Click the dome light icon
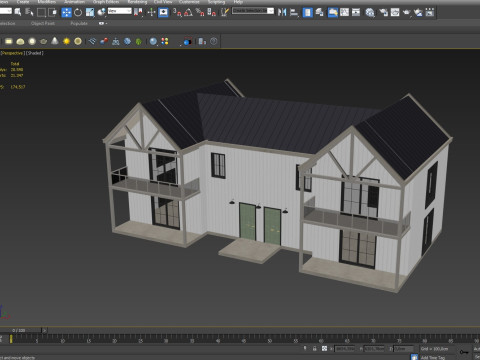 point(20,41)
